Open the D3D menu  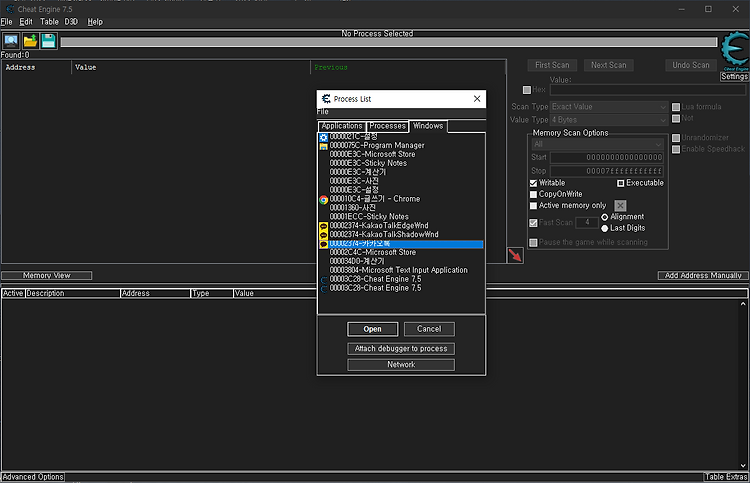pyautogui.click(x=71, y=22)
